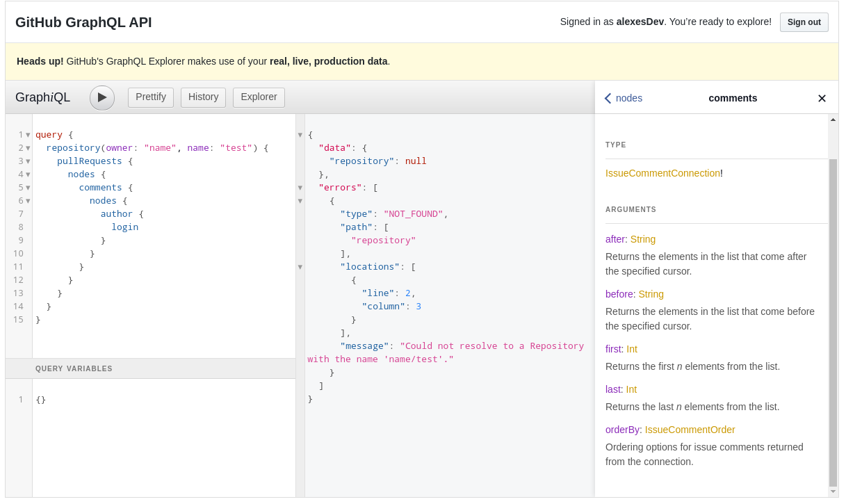Click line number 15 in the gutter
Image resolution: width=846 pixels, height=504 pixels.
(x=18, y=320)
